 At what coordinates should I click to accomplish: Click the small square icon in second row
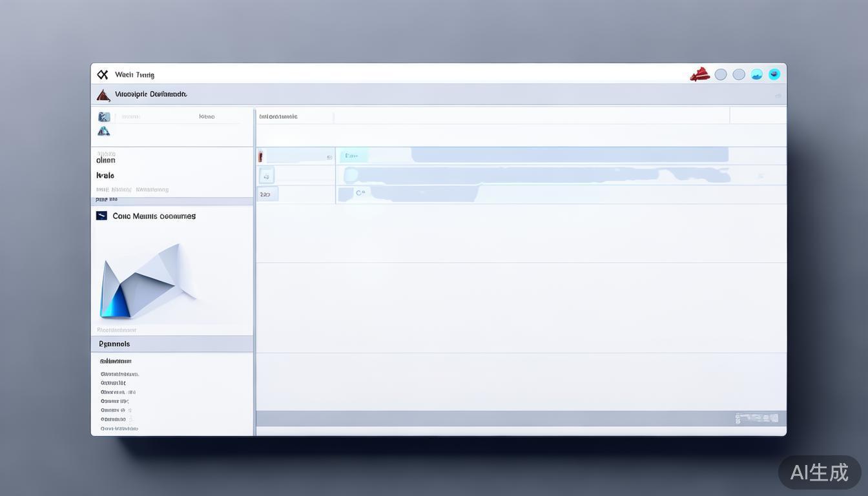click(x=266, y=176)
